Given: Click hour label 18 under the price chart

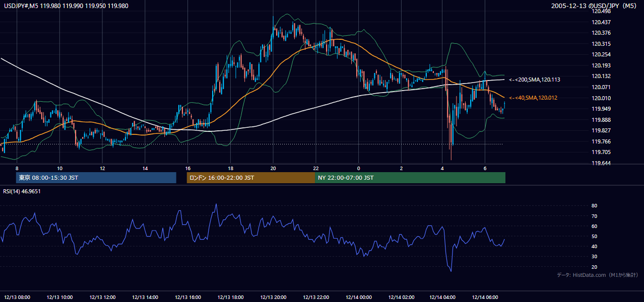Looking at the screenshot, I should pyautogui.click(x=230, y=168).
